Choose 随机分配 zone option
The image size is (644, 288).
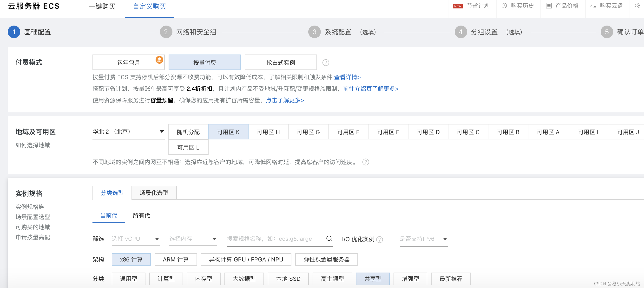point(188,132)
